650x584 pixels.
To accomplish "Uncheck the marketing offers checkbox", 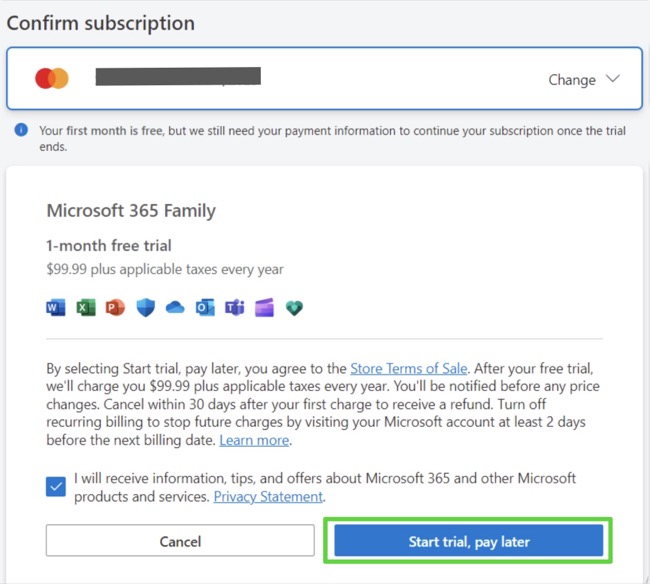I will pyautogui.click(x=56, y=487).
